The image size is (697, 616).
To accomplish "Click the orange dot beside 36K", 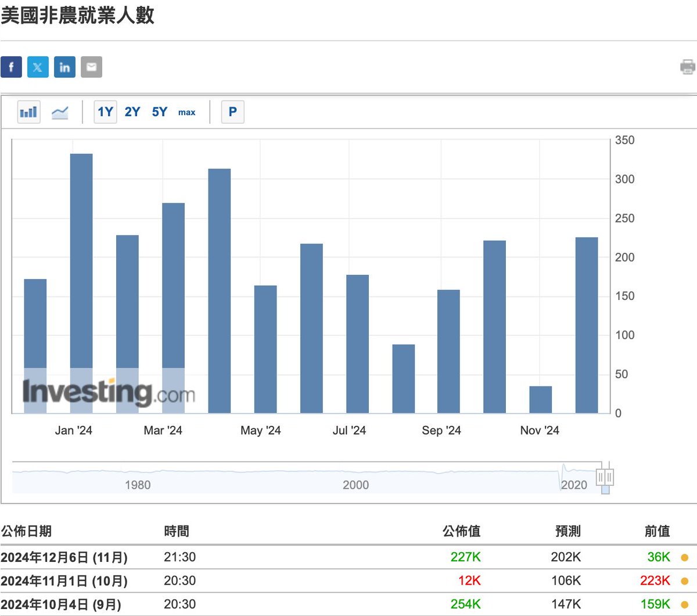I will (x=684, y=558).
